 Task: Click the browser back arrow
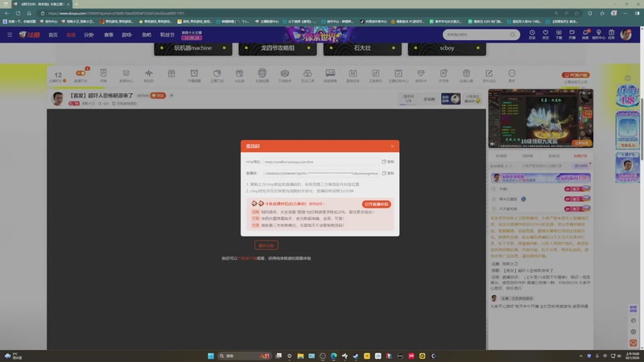[7, 13]
